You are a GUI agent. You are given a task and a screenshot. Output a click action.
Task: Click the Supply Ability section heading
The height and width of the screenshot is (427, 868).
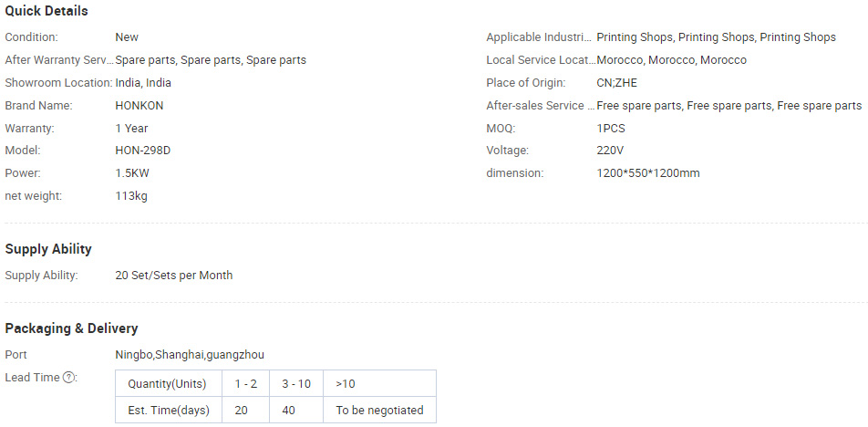coord(48,249)
